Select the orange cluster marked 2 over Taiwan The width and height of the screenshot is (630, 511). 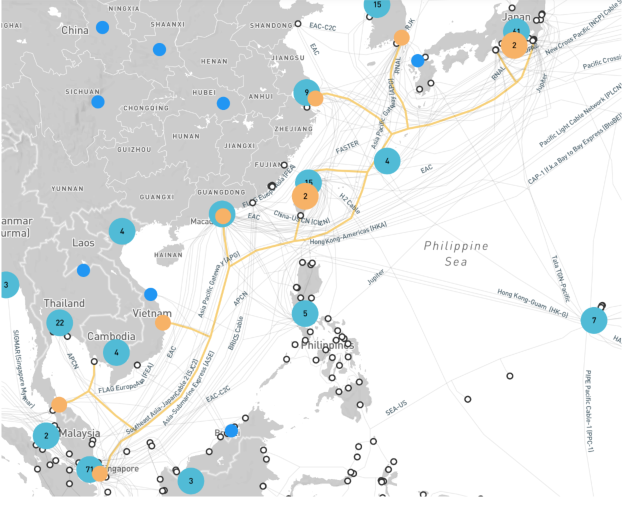tap(305, 196)
